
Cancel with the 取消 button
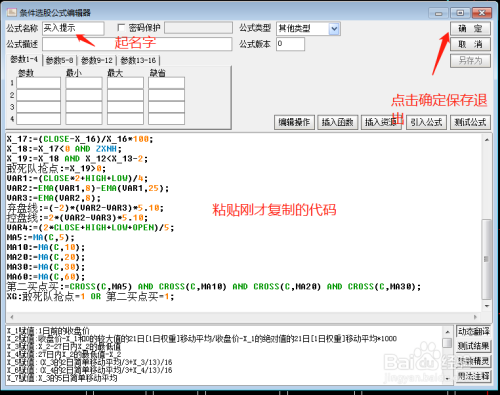470,44
